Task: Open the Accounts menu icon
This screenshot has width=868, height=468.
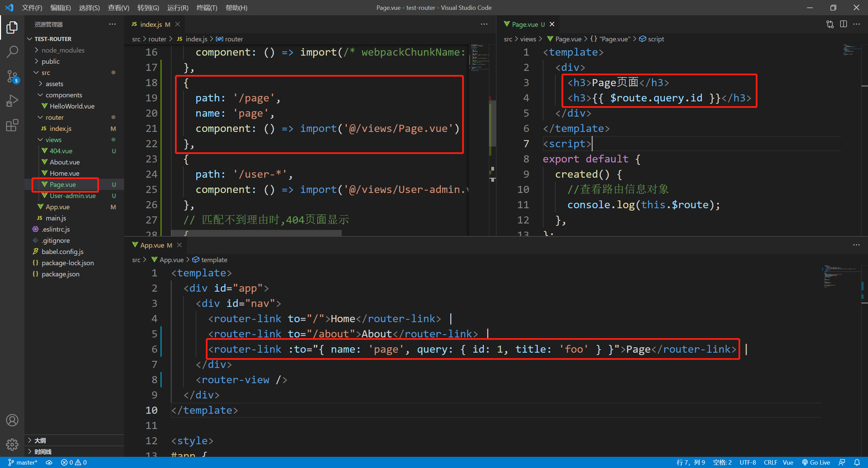Action: (x=12, y=420)
